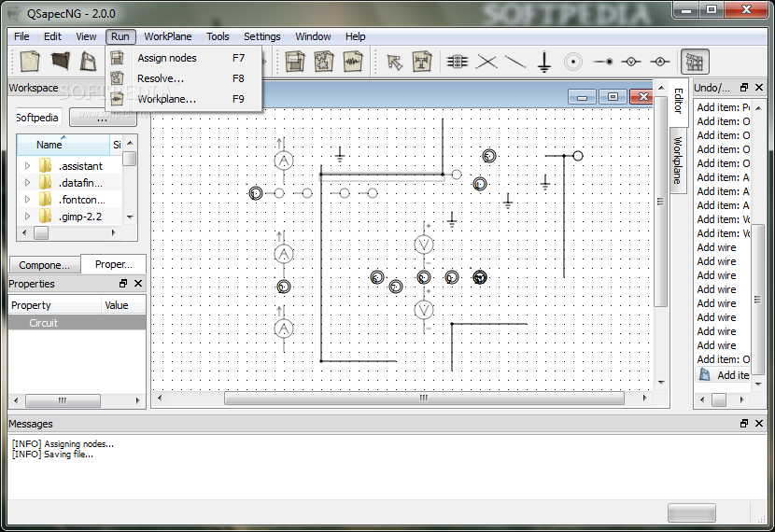Select the bus component tool icon
Viewport: 775px width, 532px height.
pos(458,62)
